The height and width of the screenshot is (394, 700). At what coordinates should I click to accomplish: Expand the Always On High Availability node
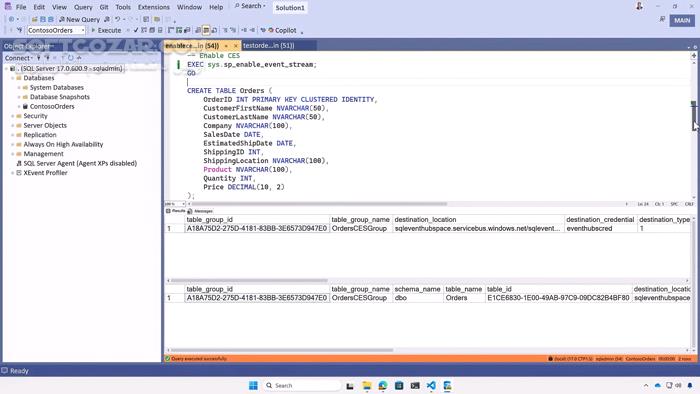[12, 145]
